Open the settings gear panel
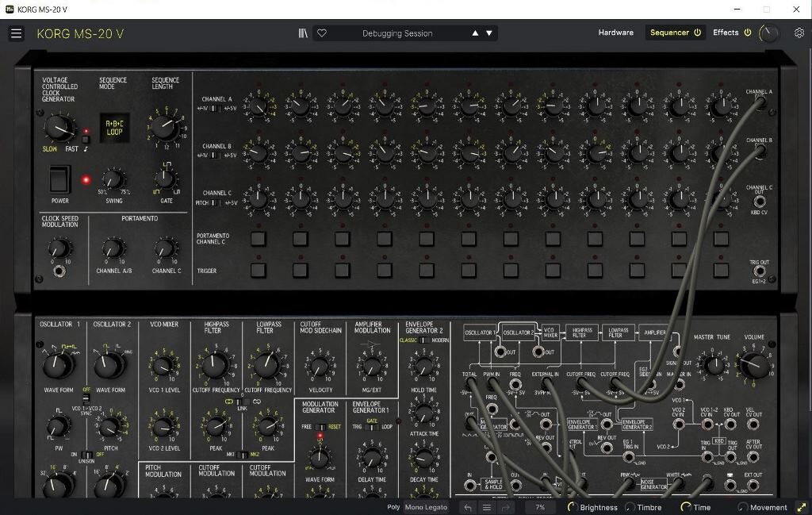 tap(799, 33)
